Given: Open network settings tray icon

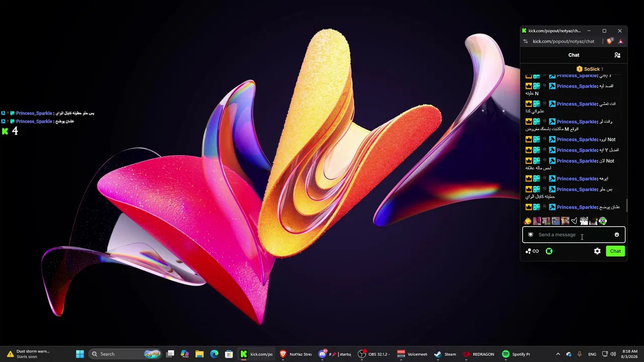Looking at the screenshot, I should [x=605, y=354].
